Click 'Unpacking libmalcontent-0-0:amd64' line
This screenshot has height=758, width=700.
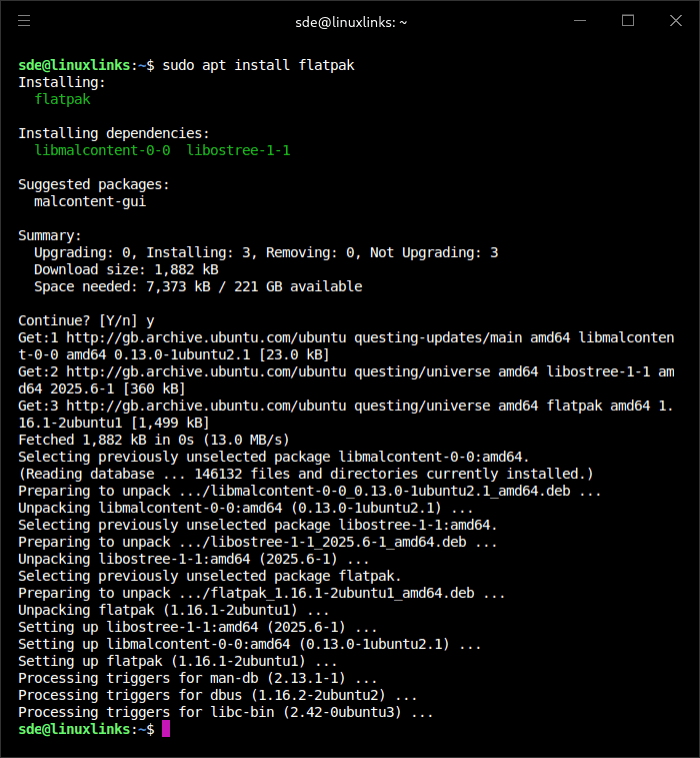[246, 508]
